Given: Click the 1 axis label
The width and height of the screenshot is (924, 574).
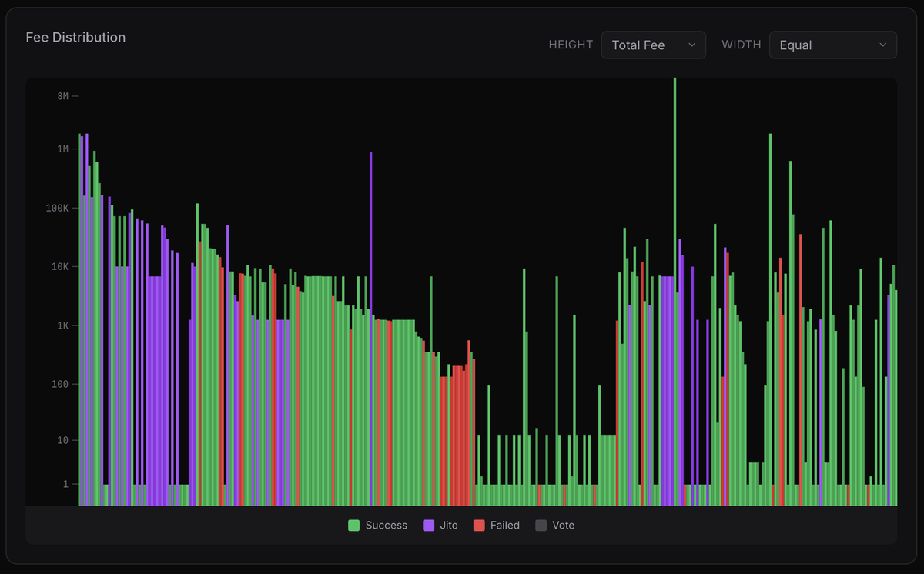Looking at the screenshot, I should coord(66,484).
